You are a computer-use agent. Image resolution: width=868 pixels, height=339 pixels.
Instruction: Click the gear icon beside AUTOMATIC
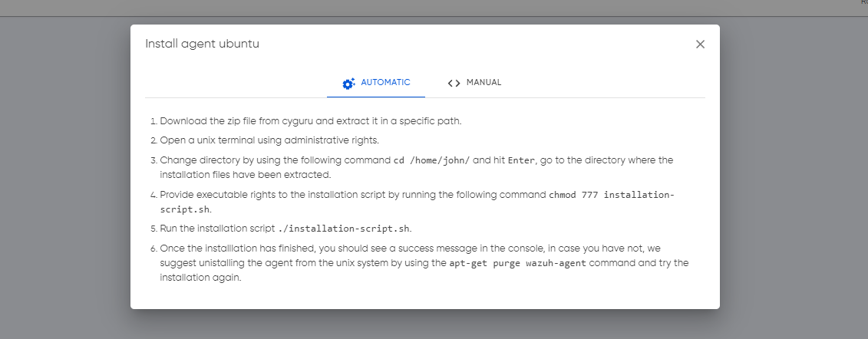(x=348, y=84)
